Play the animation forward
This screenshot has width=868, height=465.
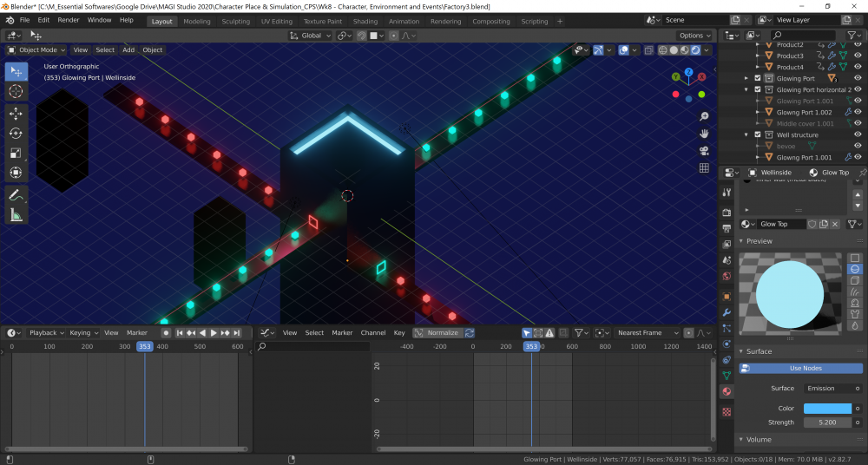pos(214,332)
